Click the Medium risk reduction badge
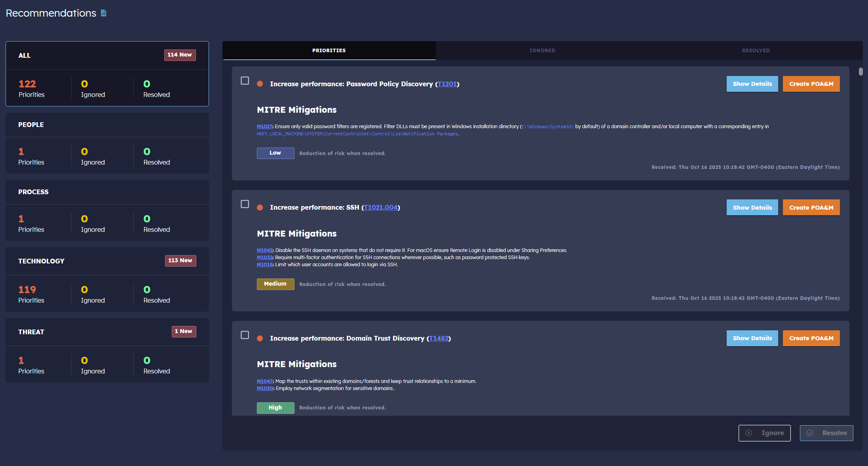868x466 pixels. click(x=275, y=284)
